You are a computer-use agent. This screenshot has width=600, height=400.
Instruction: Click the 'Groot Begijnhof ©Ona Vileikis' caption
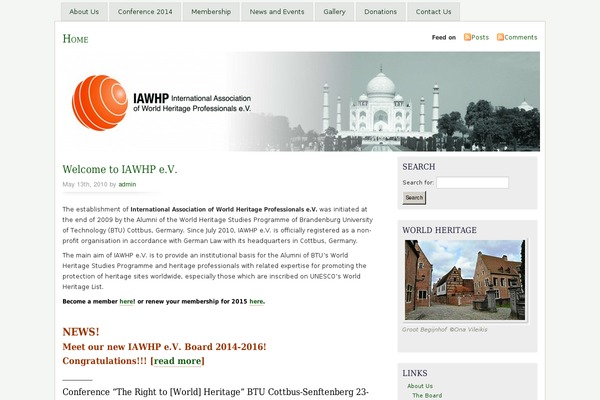tap(445, 330)
